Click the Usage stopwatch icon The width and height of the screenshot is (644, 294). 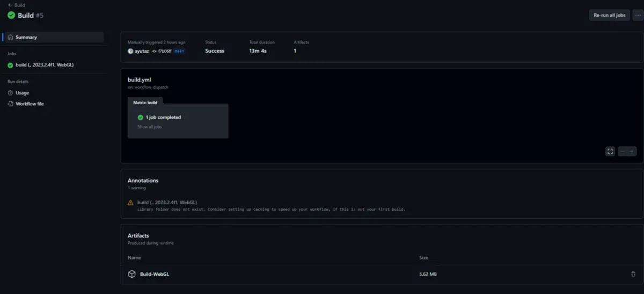tap(10, 92)
